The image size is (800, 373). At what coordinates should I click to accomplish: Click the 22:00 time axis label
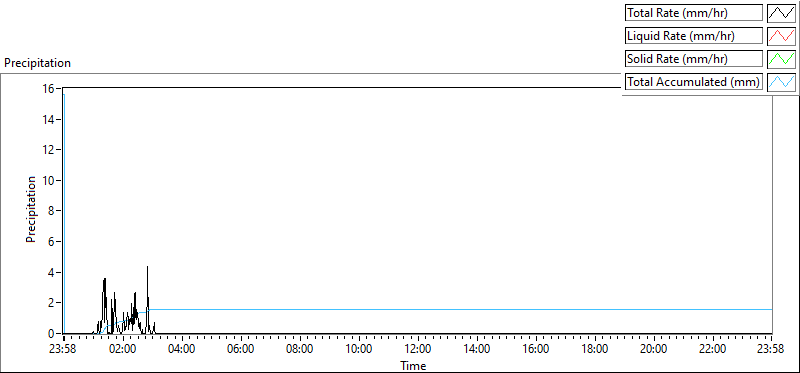713,350
